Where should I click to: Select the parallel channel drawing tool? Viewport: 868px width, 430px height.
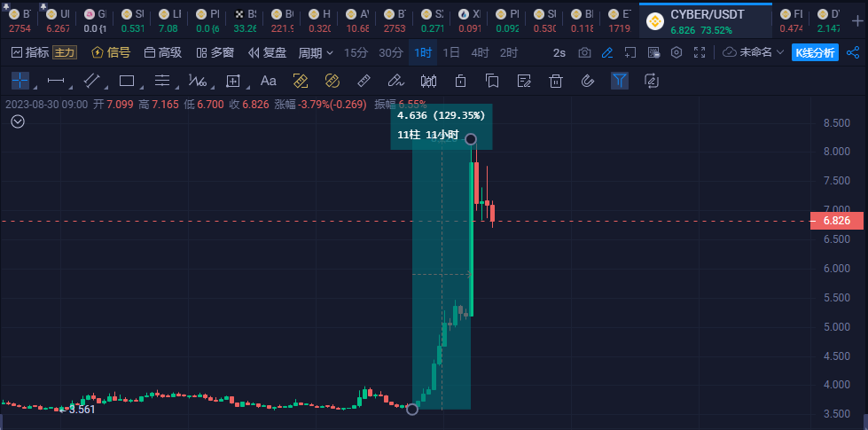click(90, 81)
